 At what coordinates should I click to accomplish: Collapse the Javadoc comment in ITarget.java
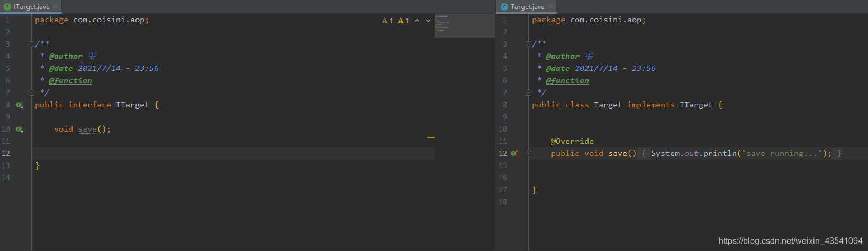[x=31, y=44]
